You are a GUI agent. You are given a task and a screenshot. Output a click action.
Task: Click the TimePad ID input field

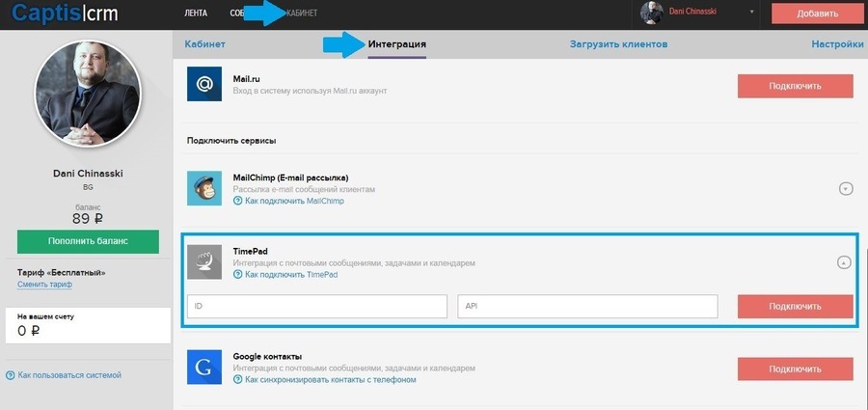pyautogui.click(x=317, y=307)
